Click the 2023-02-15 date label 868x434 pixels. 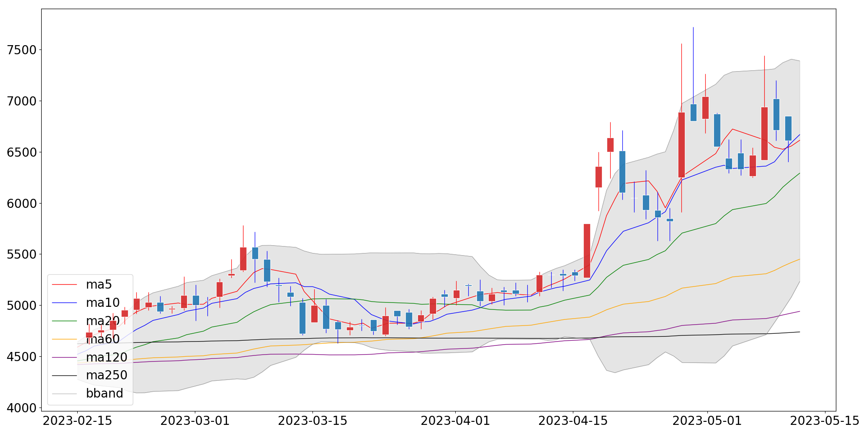pyautogui.click(x=77, y=421)
